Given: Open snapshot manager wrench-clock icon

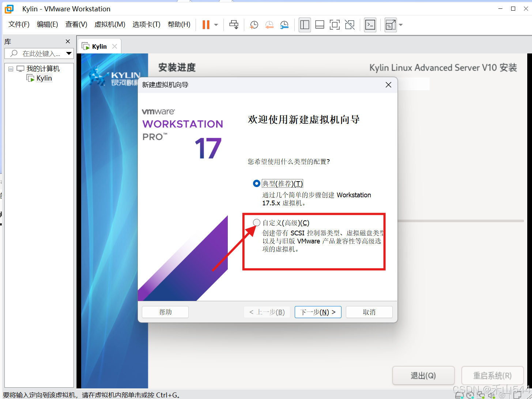Looking at the screenshot, I should click(x=284, y=25).
